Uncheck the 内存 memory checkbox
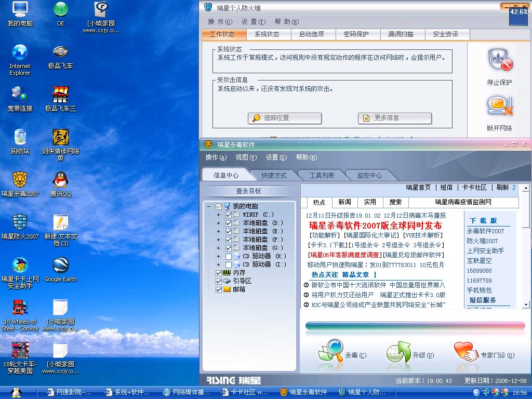Image resolution: width=532 pixels, height=399 pixels. click(x=219, y=273)
